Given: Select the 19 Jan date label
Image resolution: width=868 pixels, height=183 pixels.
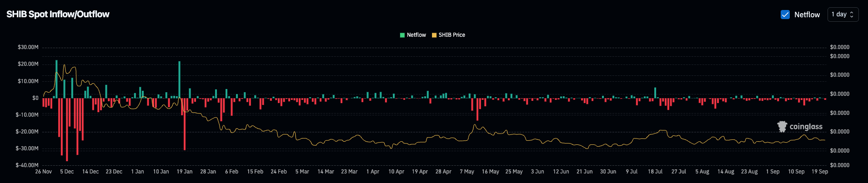Looking at the screenshot, I should pyautogui.click(x=185, y=172).
